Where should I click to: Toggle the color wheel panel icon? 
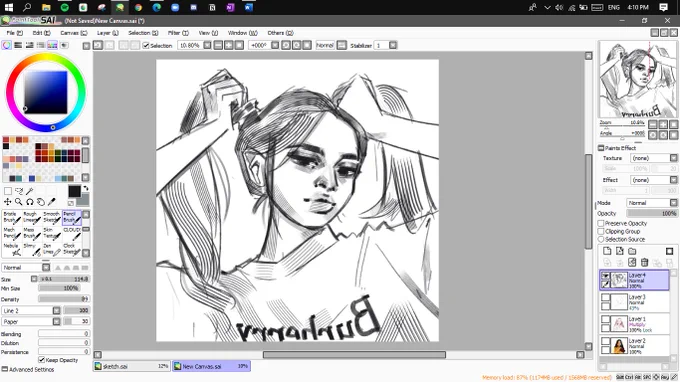point(7,45)
